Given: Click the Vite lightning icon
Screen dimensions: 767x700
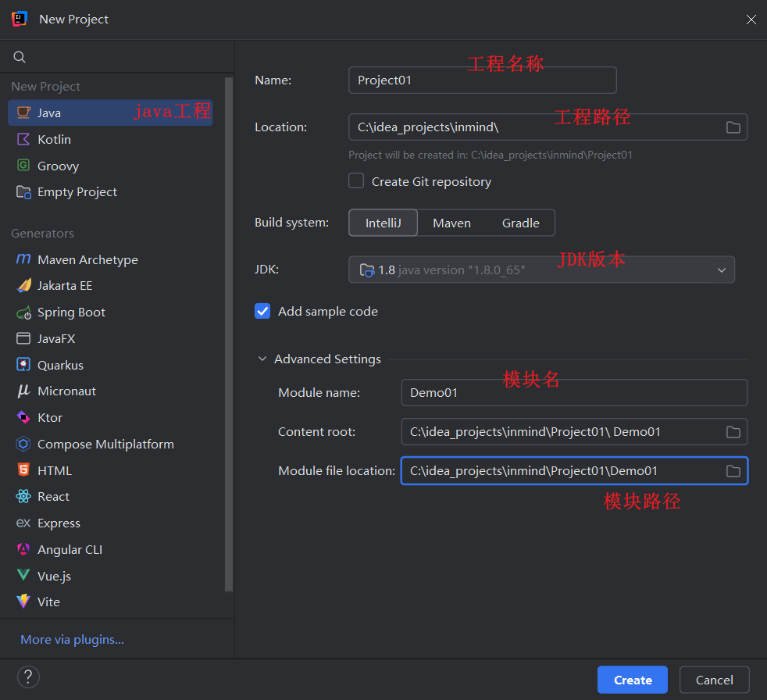Looking at the screenshot, I should [x=23, y=602].
